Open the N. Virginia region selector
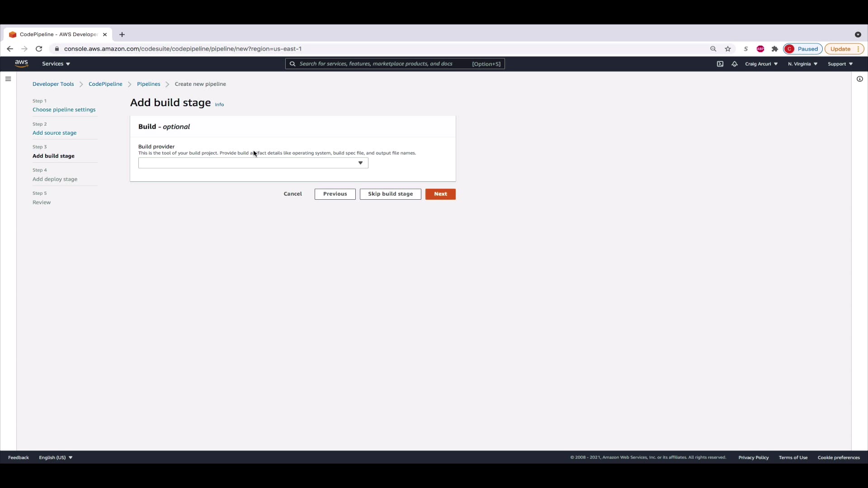The height and width of the screenshot is (488, 868). 802,64
